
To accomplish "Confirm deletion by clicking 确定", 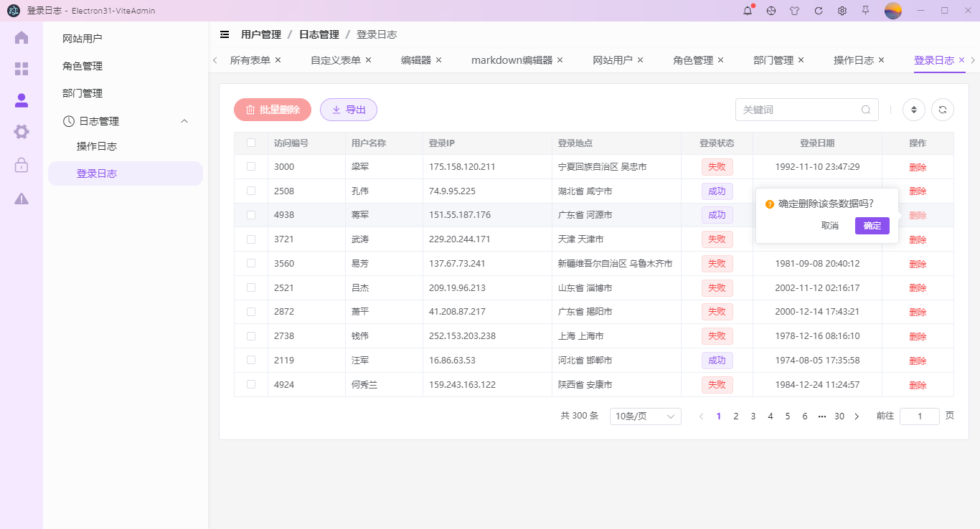I will pos(872,225).
